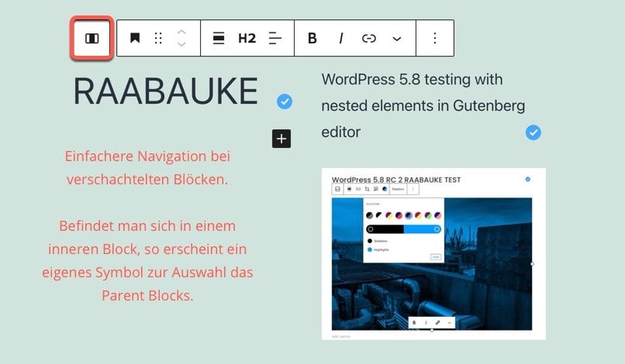
Task: Move block up with the up chevron
Action: (181, 32)
